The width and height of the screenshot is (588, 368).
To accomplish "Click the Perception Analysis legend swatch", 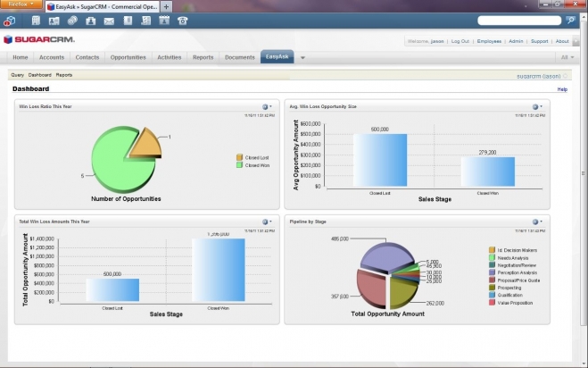I will click(492, 272).
